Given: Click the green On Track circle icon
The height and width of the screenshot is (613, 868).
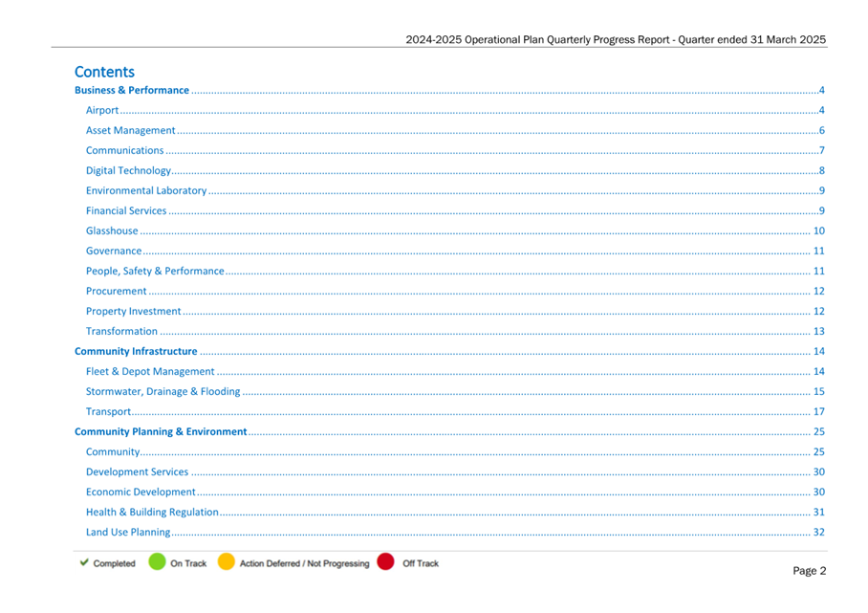Looking at the screenshot, I should click(x=157, y=562).
